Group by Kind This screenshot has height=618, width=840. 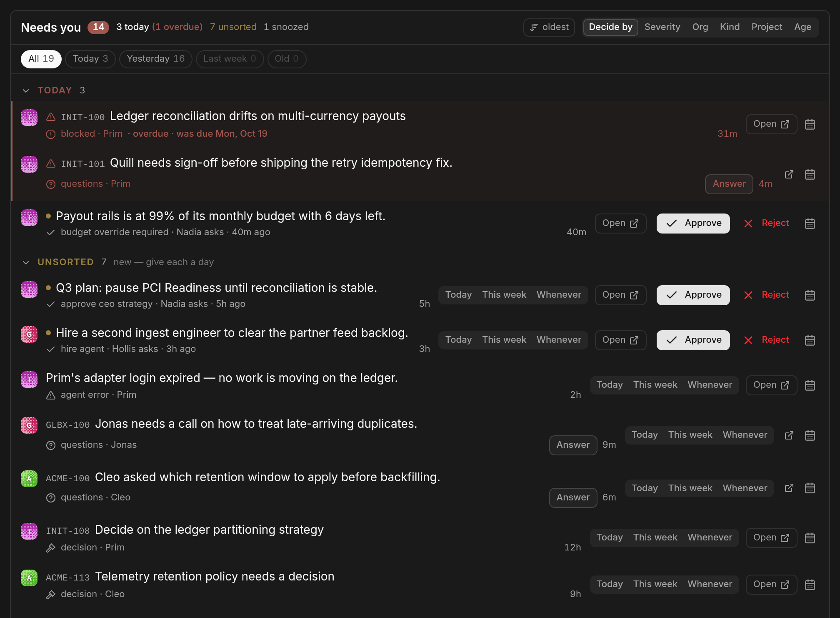coord(730,27)
